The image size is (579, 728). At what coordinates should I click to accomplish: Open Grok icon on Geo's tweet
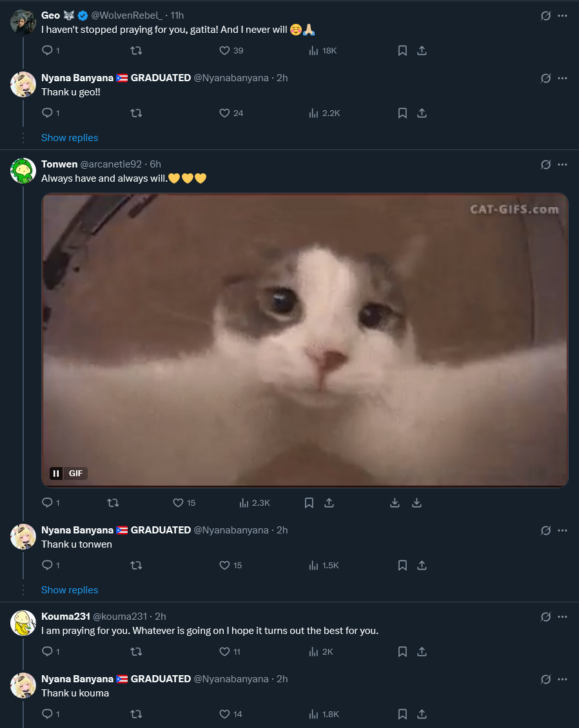tap(545, 15)
